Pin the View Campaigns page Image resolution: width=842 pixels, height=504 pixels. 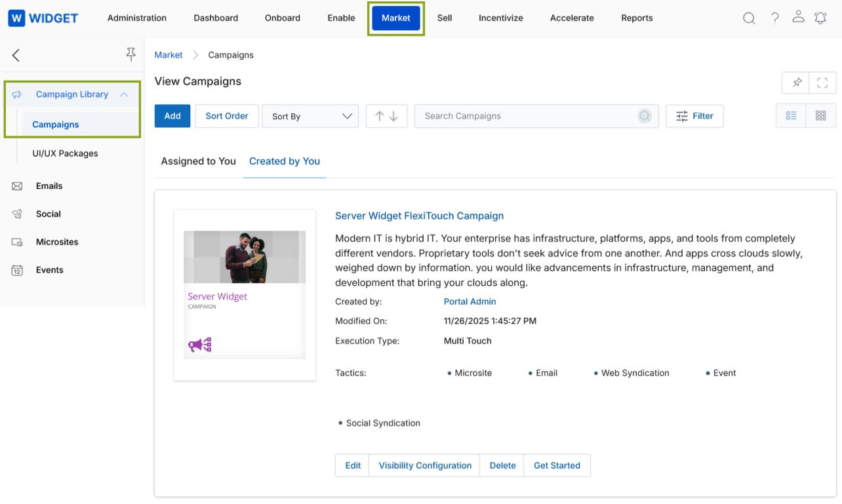[x=797, y=83]
